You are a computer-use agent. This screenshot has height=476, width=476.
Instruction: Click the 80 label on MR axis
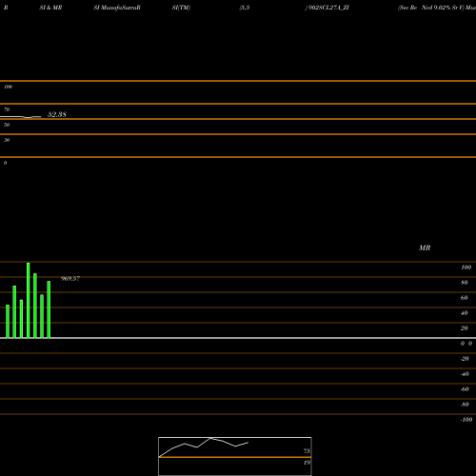[465, 283]
